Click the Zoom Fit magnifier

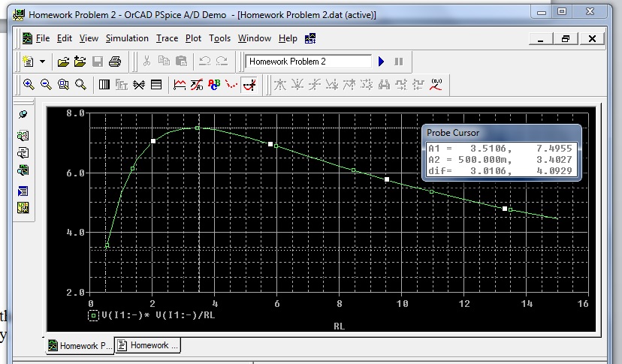80,84
